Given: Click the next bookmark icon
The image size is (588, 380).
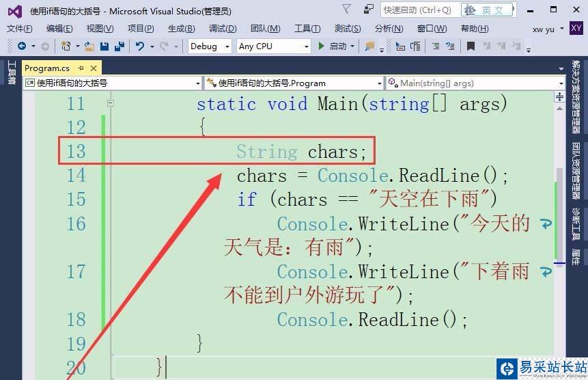Looking at the screenshot, I should coord(501,46).
